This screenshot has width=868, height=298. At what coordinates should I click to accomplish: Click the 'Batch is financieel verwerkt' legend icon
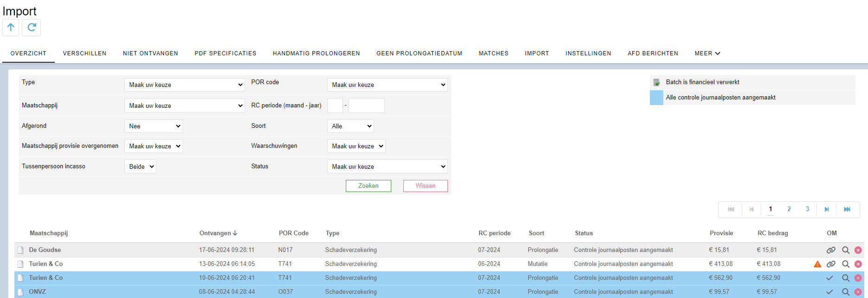click(657, 82)
